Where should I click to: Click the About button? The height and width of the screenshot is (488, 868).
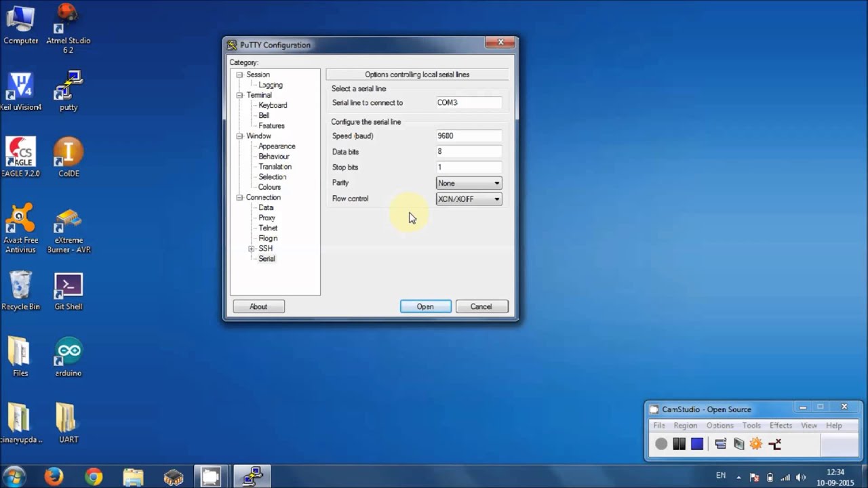click(258, 306)
